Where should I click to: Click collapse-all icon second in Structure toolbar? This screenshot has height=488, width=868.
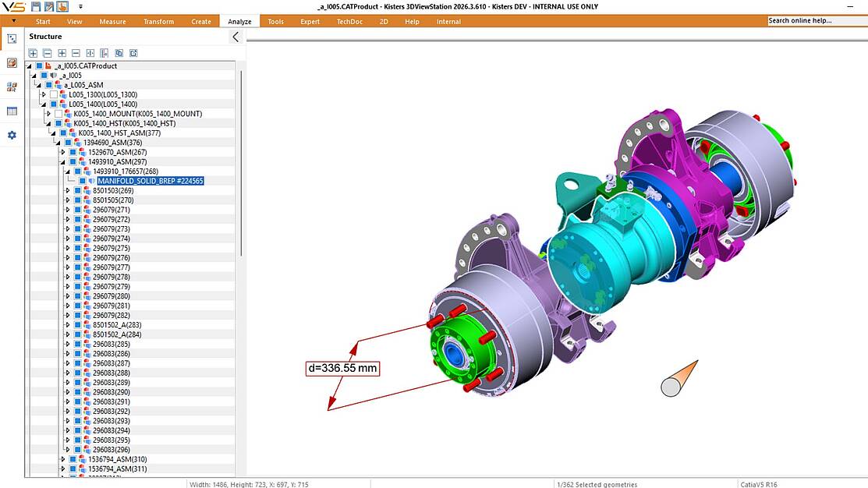click(x=47, y=53)
